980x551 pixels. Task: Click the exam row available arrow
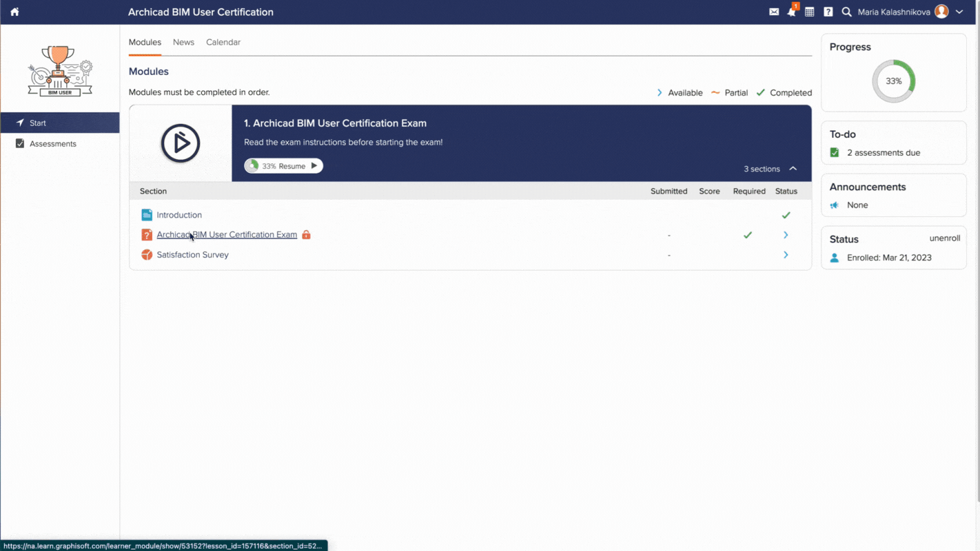point(786,235)
